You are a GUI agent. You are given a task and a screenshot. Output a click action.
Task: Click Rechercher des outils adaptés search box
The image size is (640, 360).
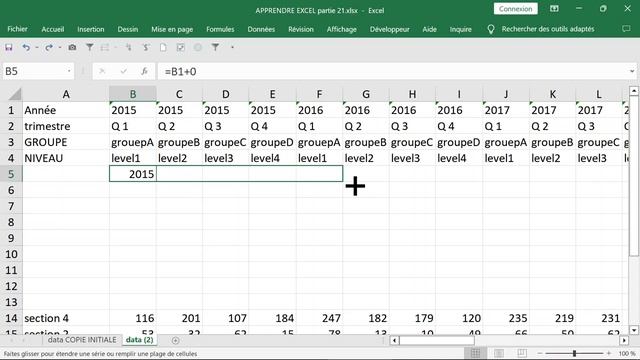coord(548,29)
